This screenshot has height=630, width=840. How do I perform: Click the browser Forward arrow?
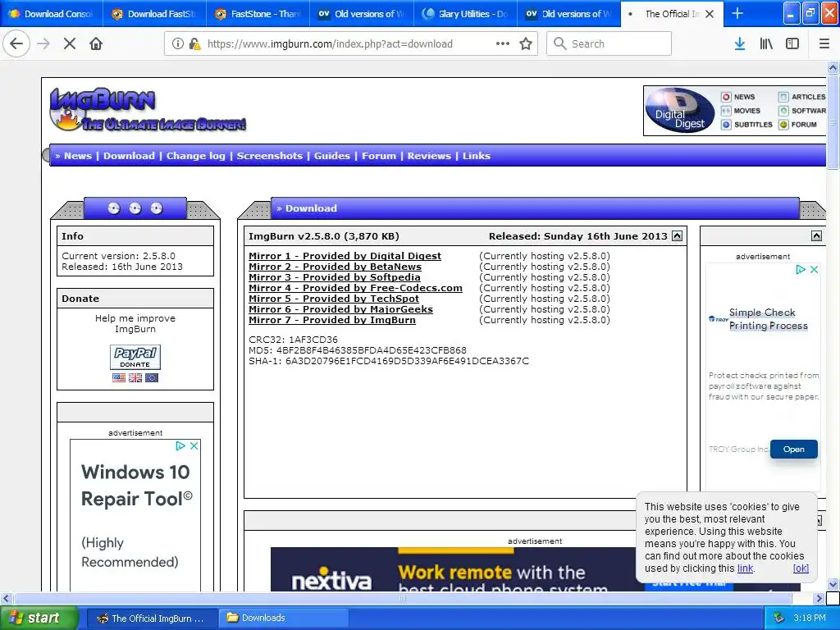click(x=43, y=43)
